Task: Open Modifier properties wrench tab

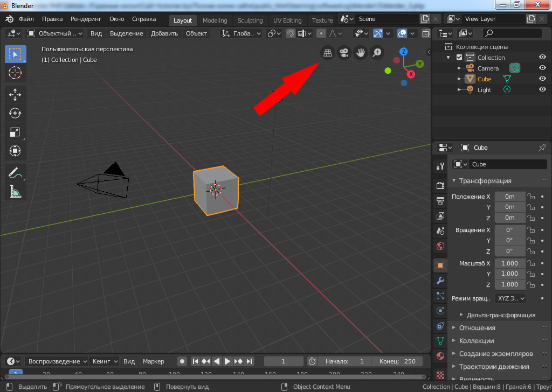Action: pos(440,281)
